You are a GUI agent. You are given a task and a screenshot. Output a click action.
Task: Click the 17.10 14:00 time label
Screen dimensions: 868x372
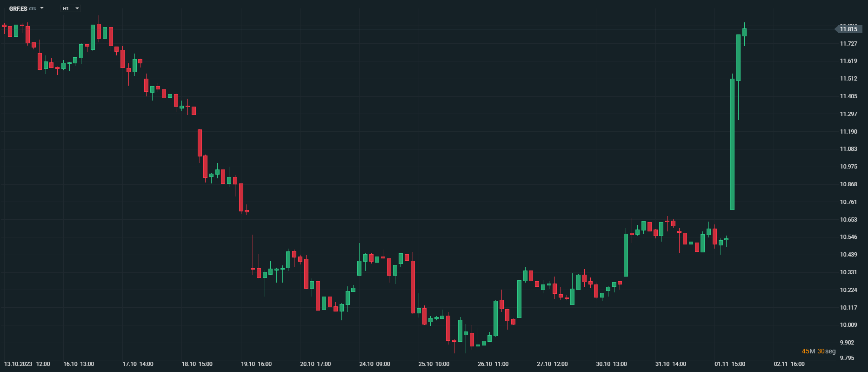(x=138, y=364)
